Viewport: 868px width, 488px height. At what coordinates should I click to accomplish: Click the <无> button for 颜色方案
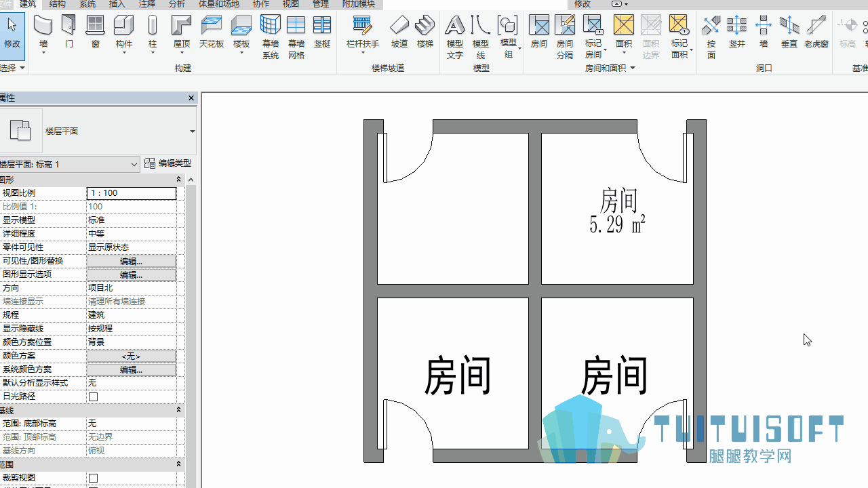click(132, 356)
